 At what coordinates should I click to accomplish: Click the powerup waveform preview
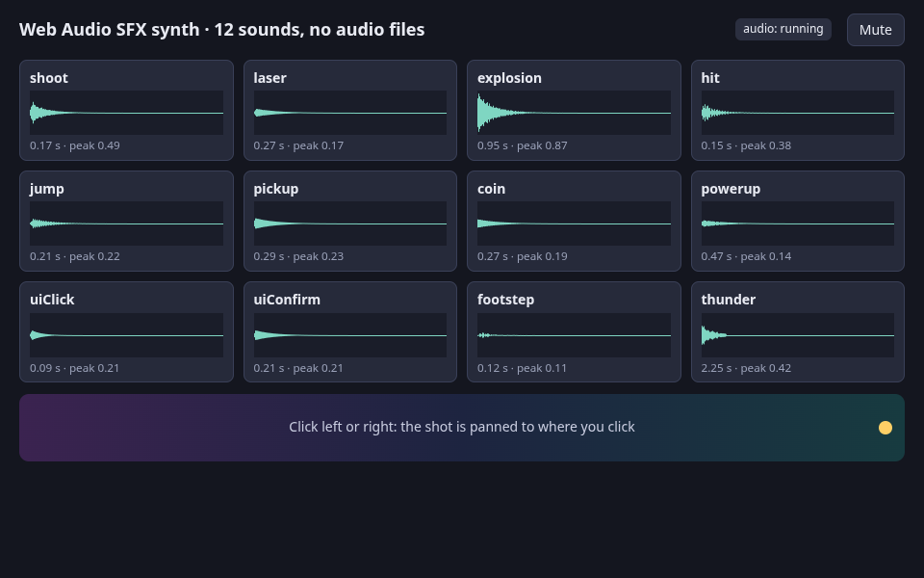pos(797,223)
